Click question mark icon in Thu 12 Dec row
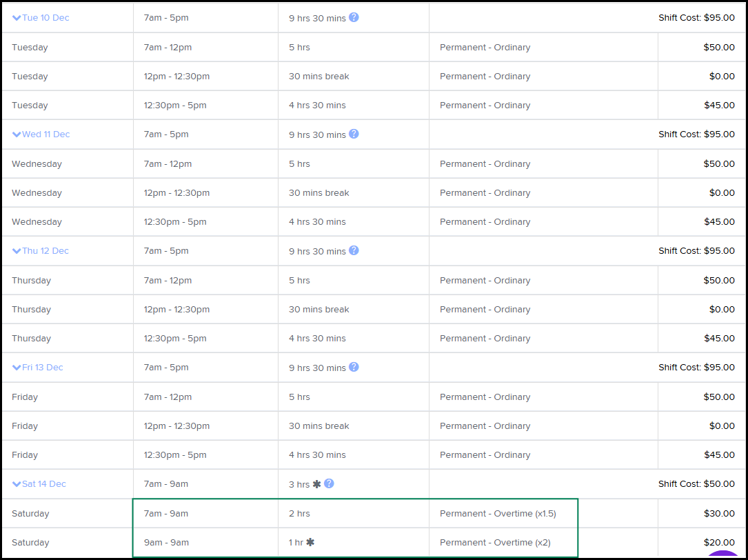748x560 pixels. pyautogui.click(x=354, y=250)
